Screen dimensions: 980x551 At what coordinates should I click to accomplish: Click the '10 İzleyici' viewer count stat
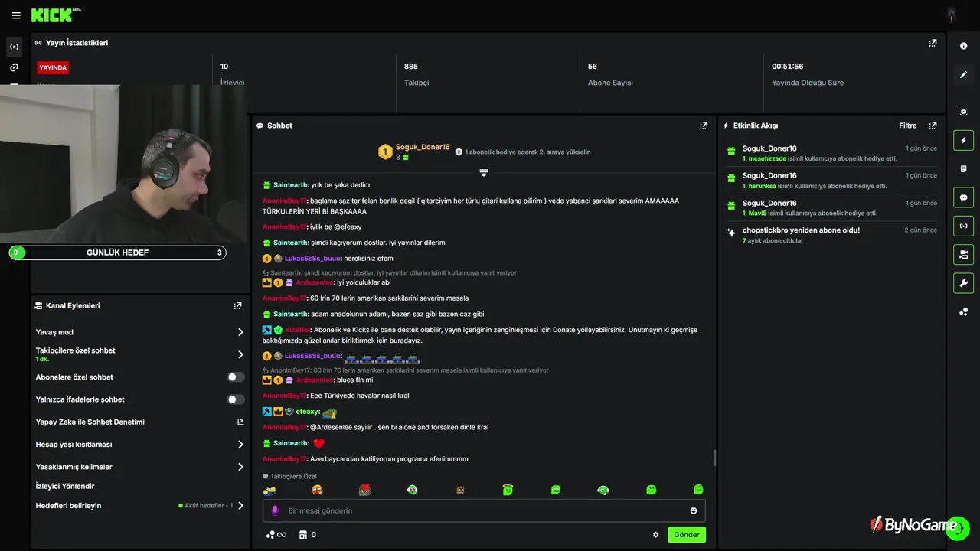pyautogui.click(x=232, y=74)
